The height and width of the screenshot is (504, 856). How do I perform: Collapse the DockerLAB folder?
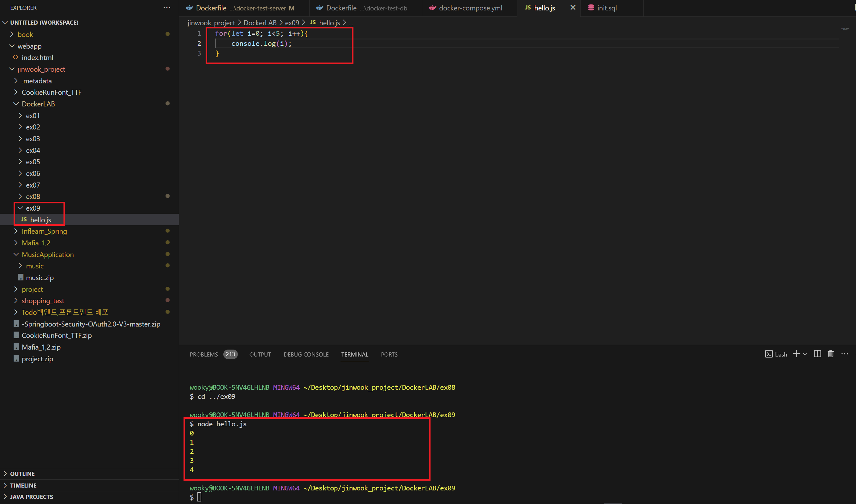(x=38, y=104)
